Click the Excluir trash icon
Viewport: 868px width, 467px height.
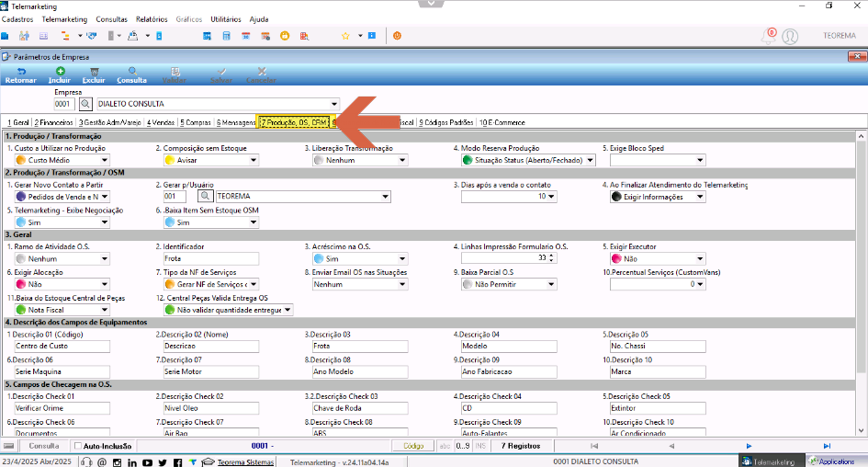tap(94, 72)
